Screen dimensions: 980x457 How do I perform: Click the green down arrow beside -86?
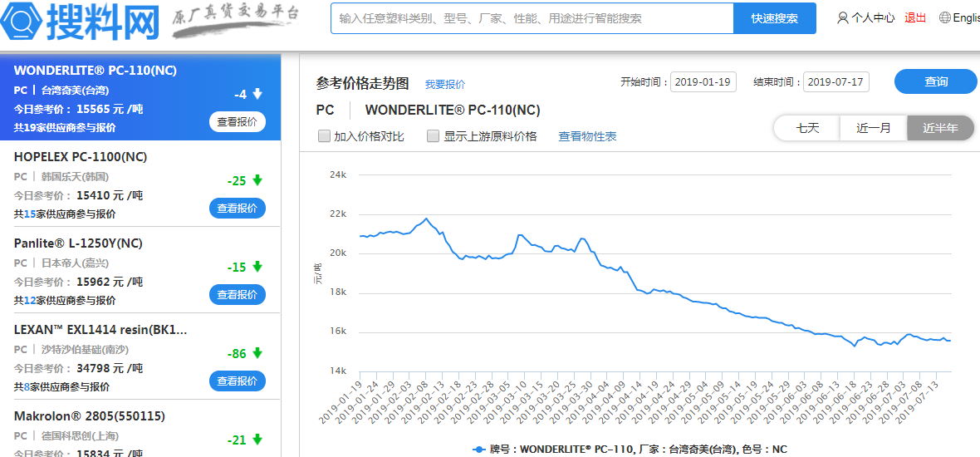point(257,353)
